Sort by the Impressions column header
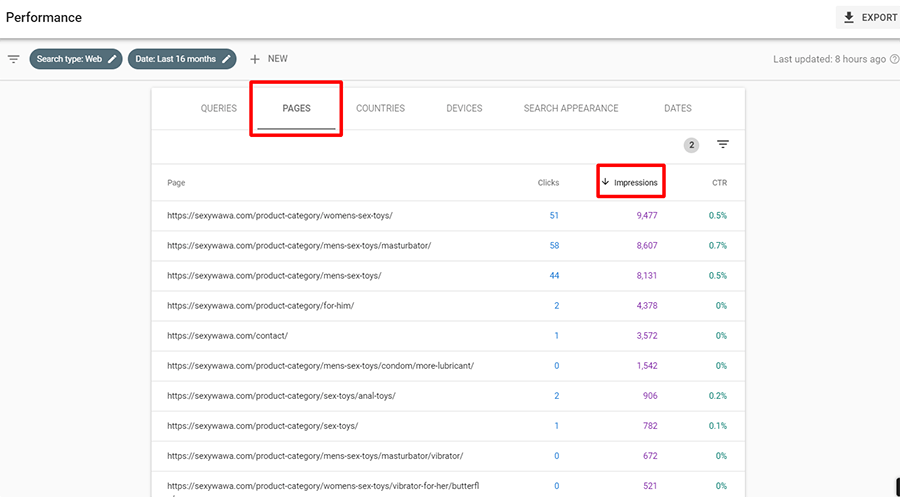The height and width of the screenshot is (497, 900). click(x=635, y=183)
